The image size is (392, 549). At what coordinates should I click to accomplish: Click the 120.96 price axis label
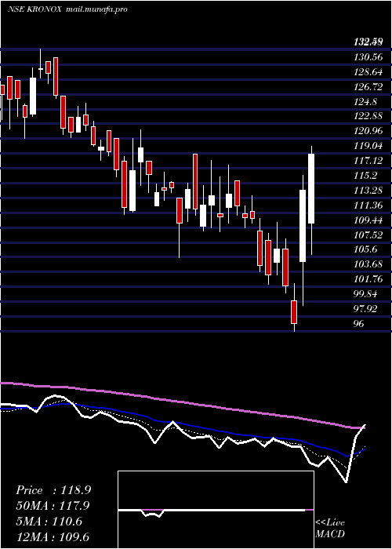point(368,131)
